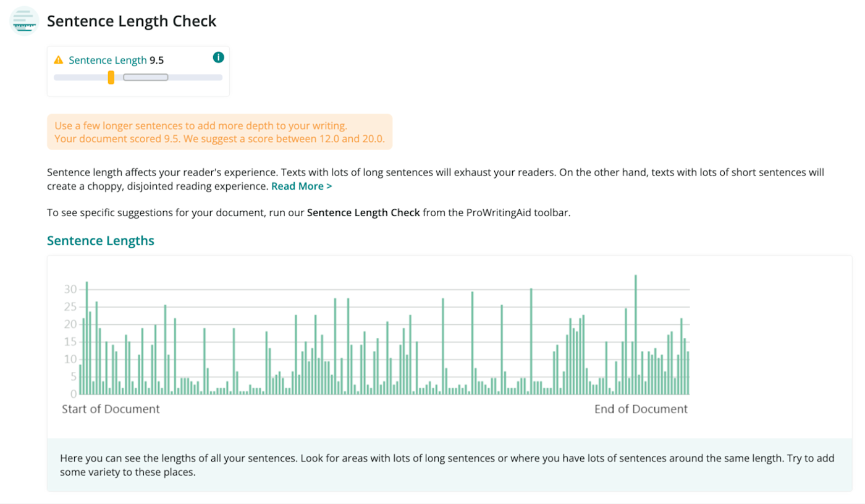Click the 15 label on chart axis

coord(70,342)
